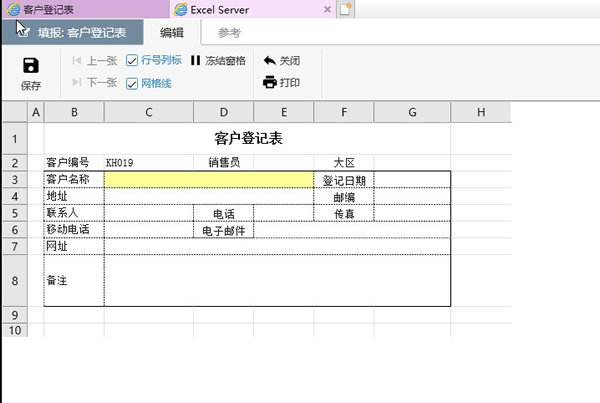Select row 8 header
Viewport: 600px width, 403px height.
pos(14,281)
